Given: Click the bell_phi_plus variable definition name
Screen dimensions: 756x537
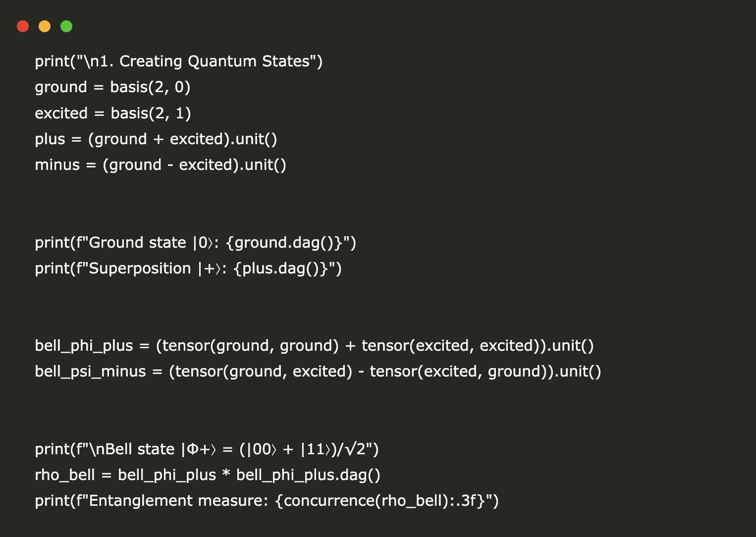Looking at the screenshot, I should point(84,346).
